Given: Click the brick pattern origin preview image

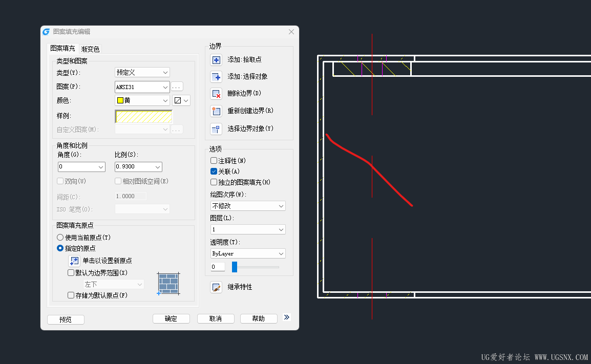Looking at the screenshot, I should tap(168, 283).
